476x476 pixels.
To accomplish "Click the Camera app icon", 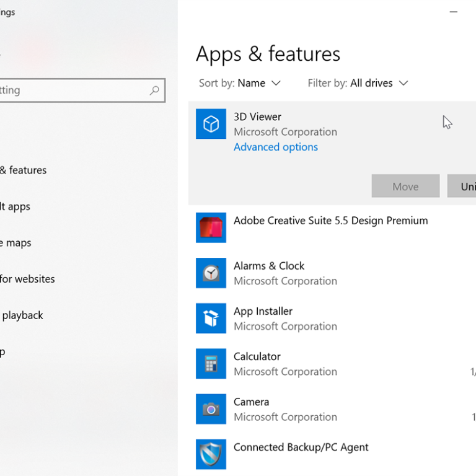I will pyautogui.click(x=211, y=409).
